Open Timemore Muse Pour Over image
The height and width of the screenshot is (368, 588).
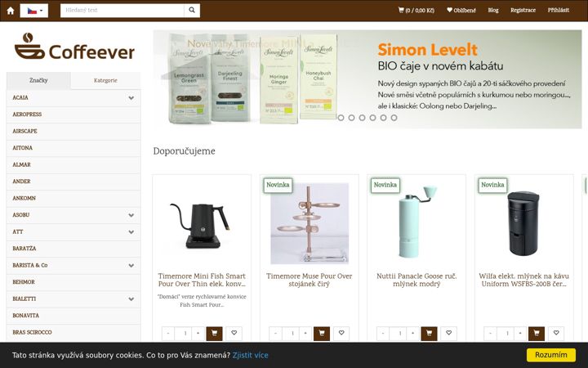click(310, 224)
